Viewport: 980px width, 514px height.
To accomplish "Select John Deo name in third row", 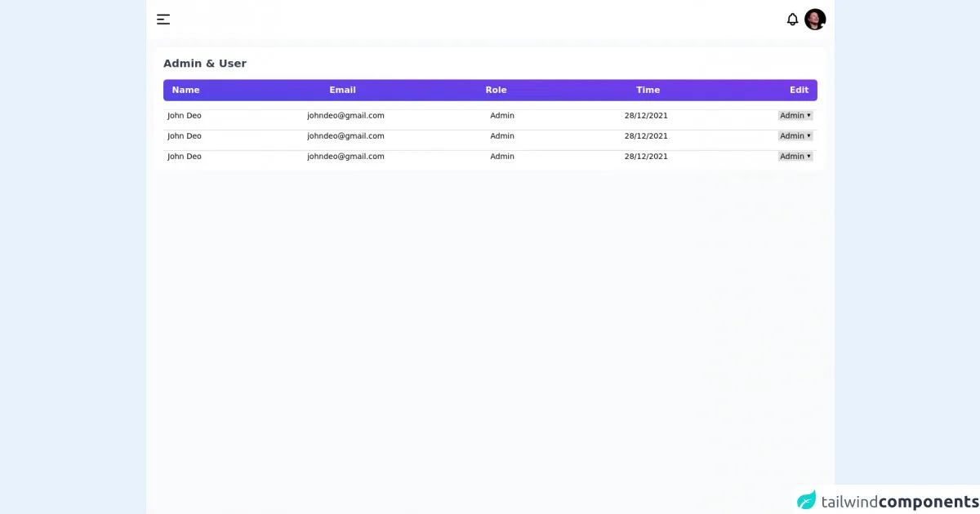I will 185,157.
